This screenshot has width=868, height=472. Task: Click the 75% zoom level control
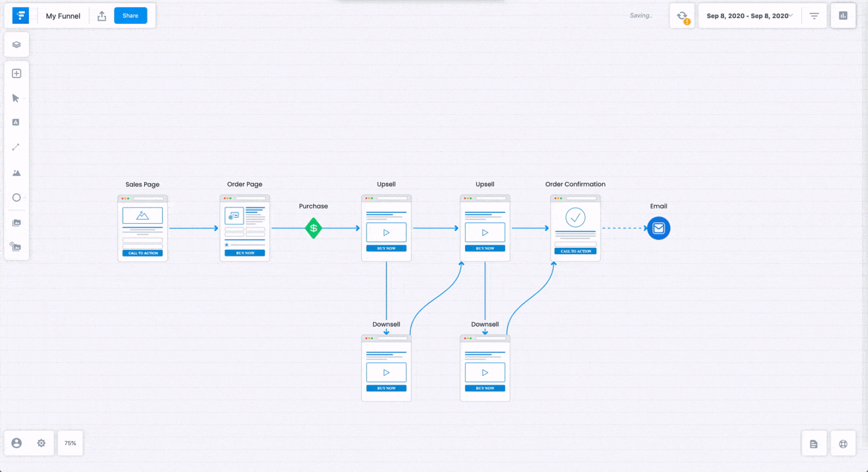click(x=70, y=443)
